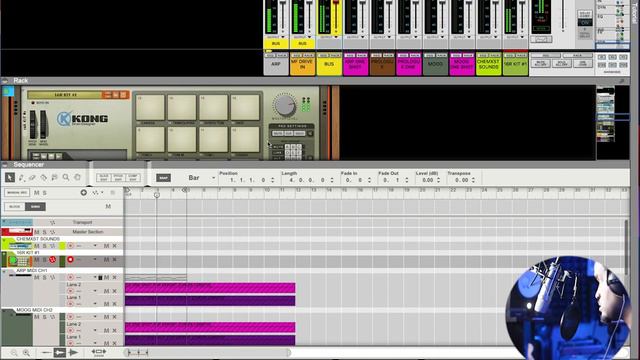The width and height of the screenshot is (640, 360).
Task: Zoom in horizontally with plus magnifier
Action: click(x=27, y=353)
